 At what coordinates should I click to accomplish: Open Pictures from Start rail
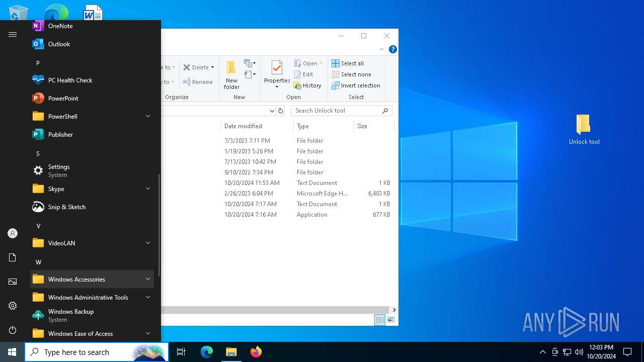pyautogui.click(x=13, y=282)
